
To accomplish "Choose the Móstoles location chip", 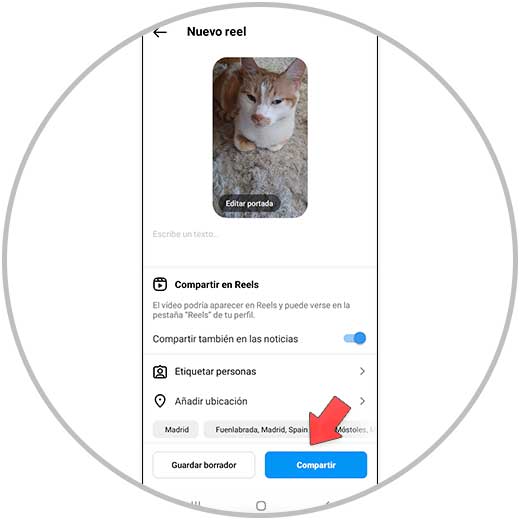I will [x=353, y=429].
